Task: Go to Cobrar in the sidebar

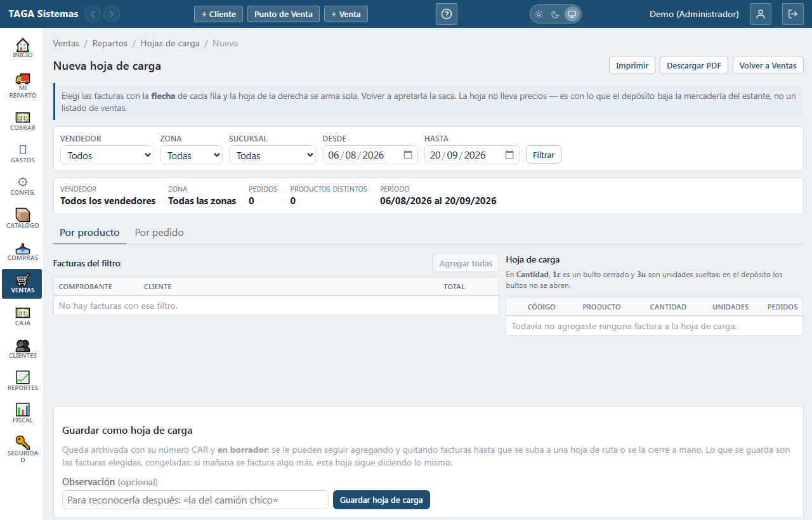Action: [x=22, y=121]
